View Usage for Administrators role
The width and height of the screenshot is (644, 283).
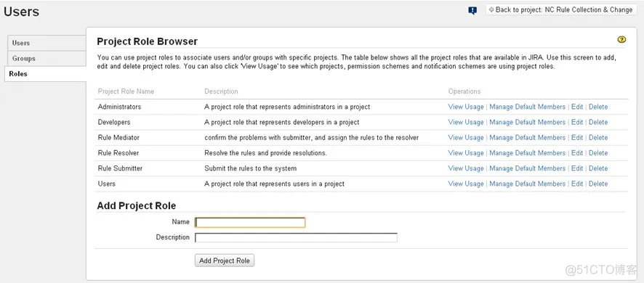point(466,107)
